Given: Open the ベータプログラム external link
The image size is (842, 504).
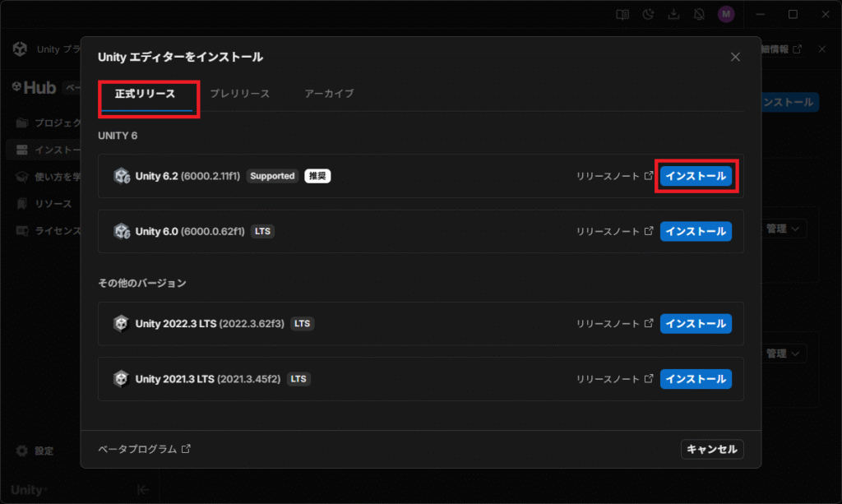Looking at the screenshot, I should pos(144,449).
